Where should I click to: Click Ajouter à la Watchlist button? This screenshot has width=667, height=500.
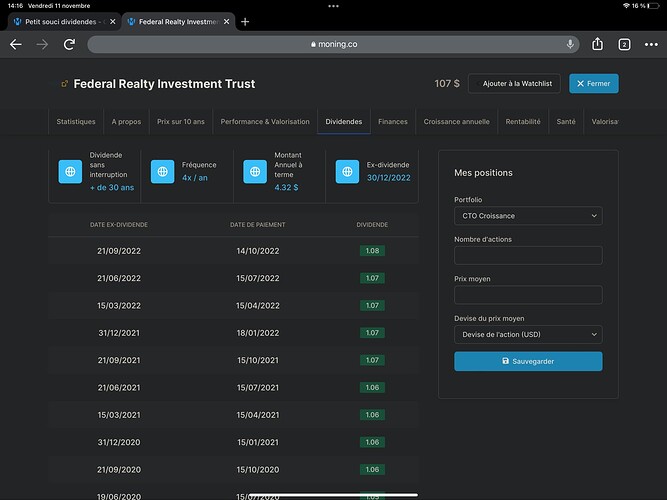pos(514,84)
